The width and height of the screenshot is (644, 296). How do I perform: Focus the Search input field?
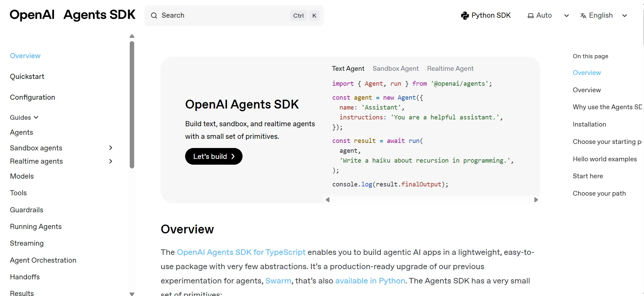(x=234, y=16)
